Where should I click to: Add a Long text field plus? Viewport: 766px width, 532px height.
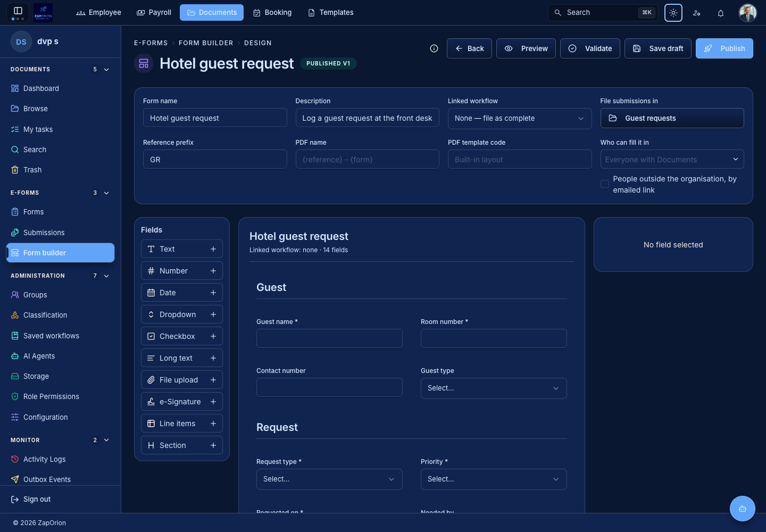click(x=213, y=358)
